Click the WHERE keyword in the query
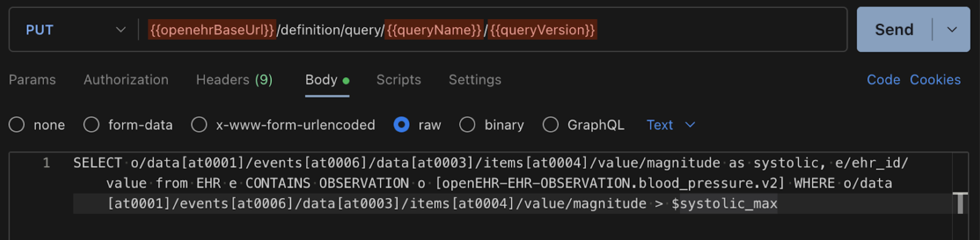Viewport: 980px width, 240px height. point(814,183)
